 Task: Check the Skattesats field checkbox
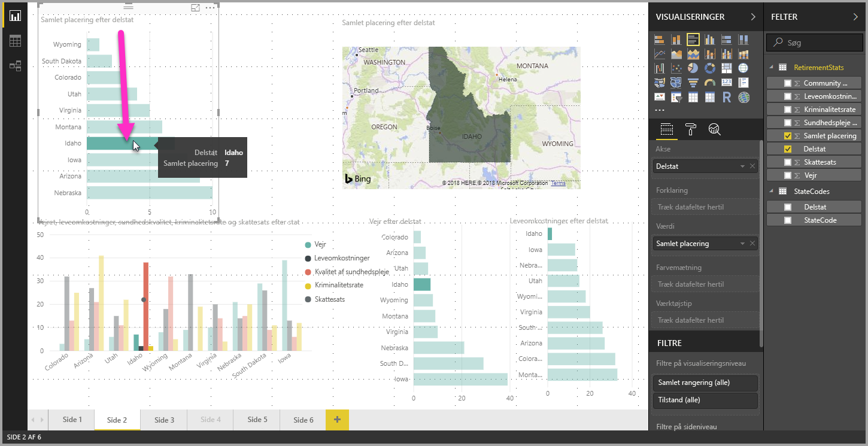(x=788, y=162)
